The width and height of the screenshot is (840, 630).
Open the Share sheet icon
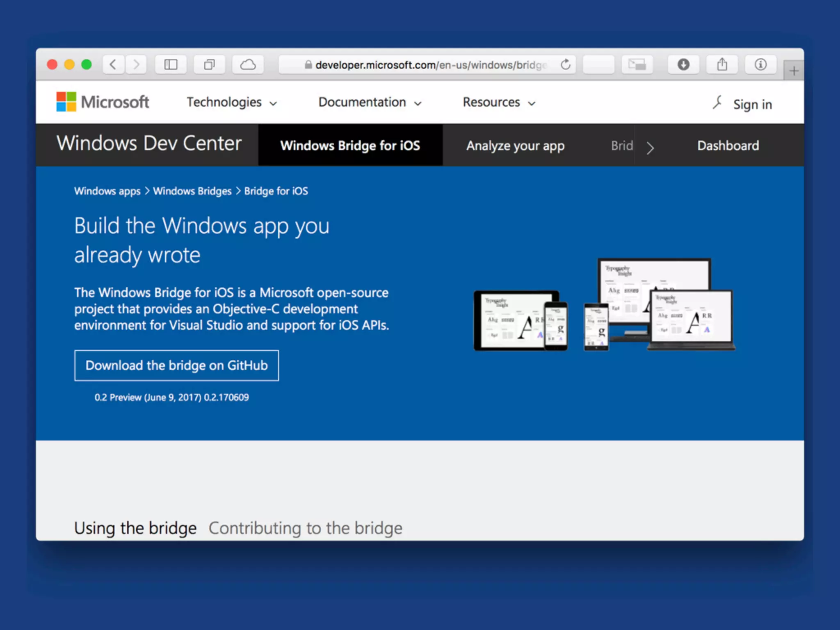point(722,64)
